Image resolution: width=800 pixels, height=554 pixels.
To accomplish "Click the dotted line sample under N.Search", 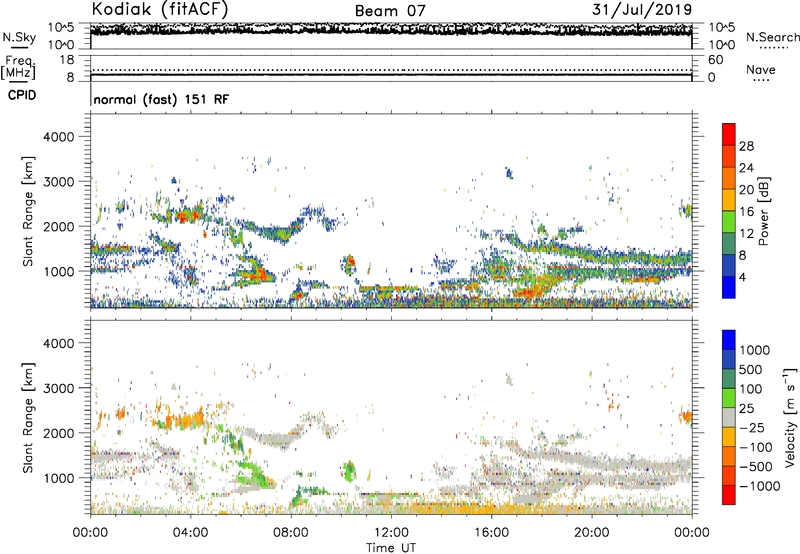I will tap(774, 47).
